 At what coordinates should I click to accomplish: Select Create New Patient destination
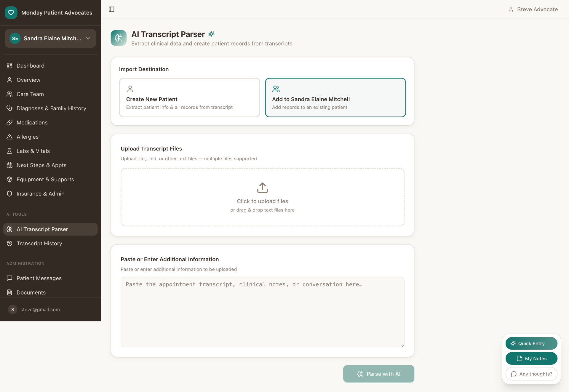189,97
